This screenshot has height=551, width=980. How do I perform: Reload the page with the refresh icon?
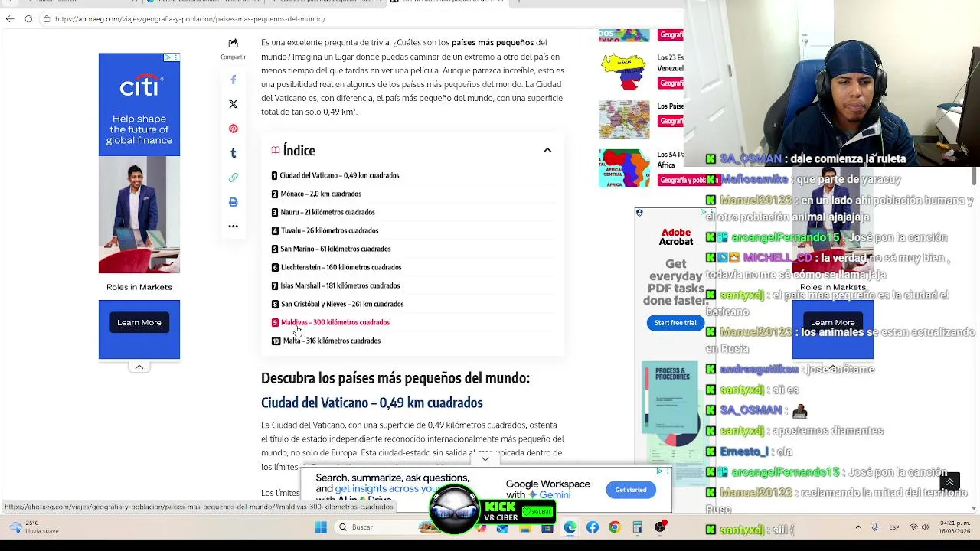(x=28, y=19)
